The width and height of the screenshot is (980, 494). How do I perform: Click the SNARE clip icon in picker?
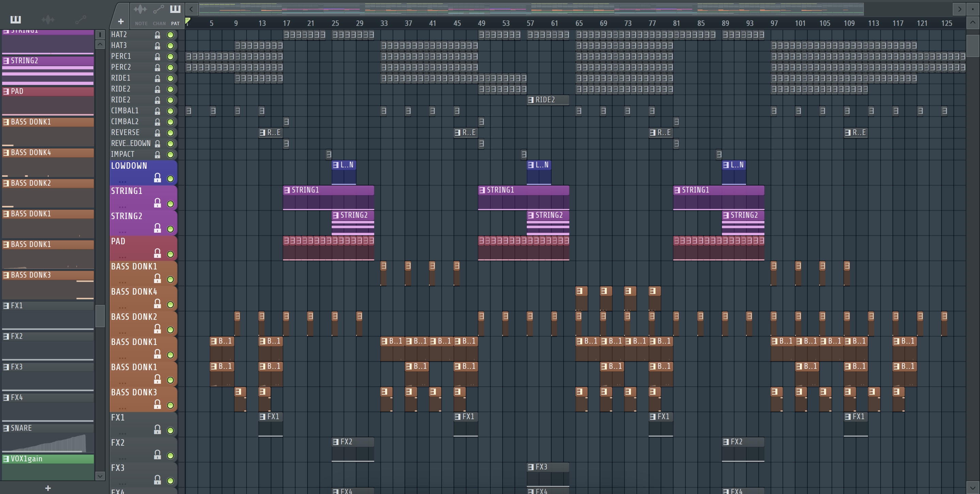(6, 428)
